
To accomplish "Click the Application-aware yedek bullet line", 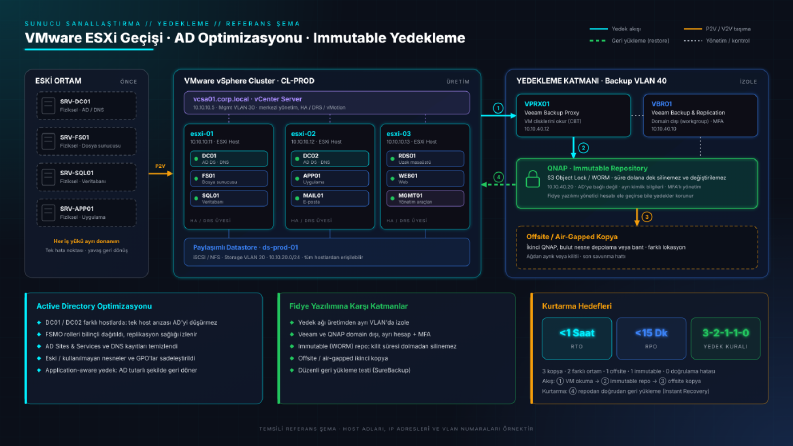I will pyautogui.click(x=117, y=370).
